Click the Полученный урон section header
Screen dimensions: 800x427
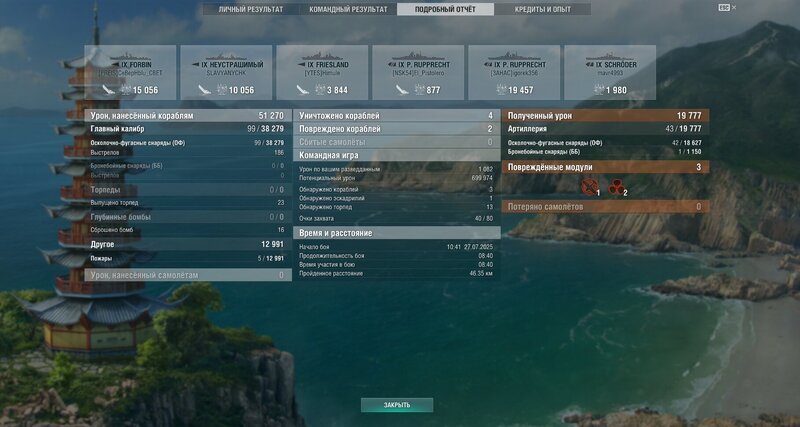pyautogui.click(x=606, y=116)
